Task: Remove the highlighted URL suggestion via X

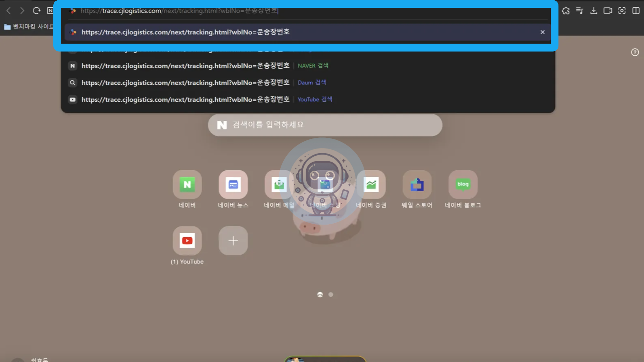Action: pos(542,32)
